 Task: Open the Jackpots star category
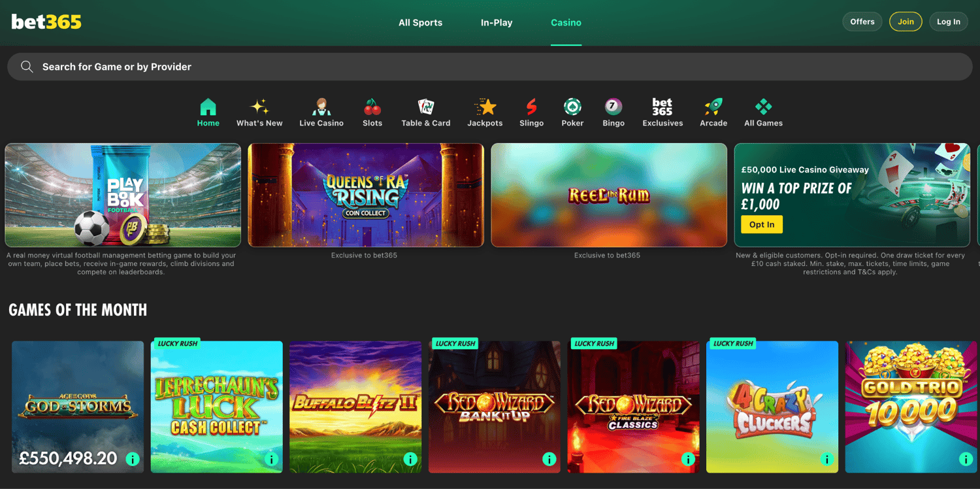coord(485,112)
